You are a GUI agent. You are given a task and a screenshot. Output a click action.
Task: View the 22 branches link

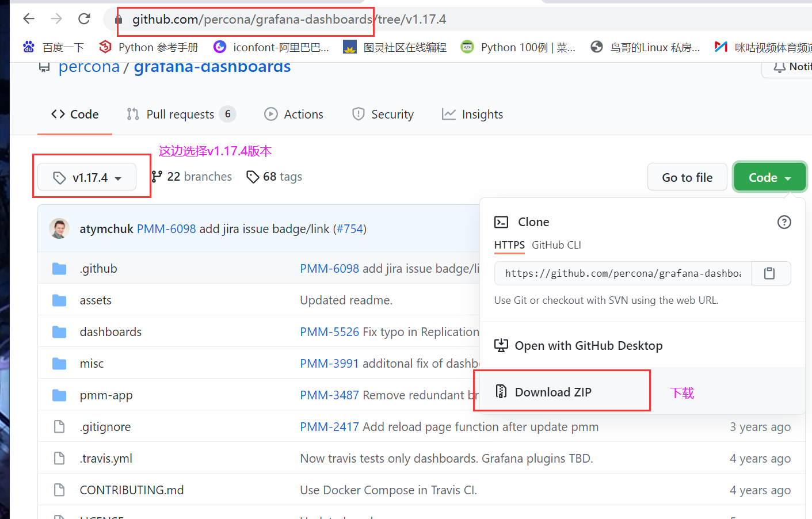(x=192, y=177)
